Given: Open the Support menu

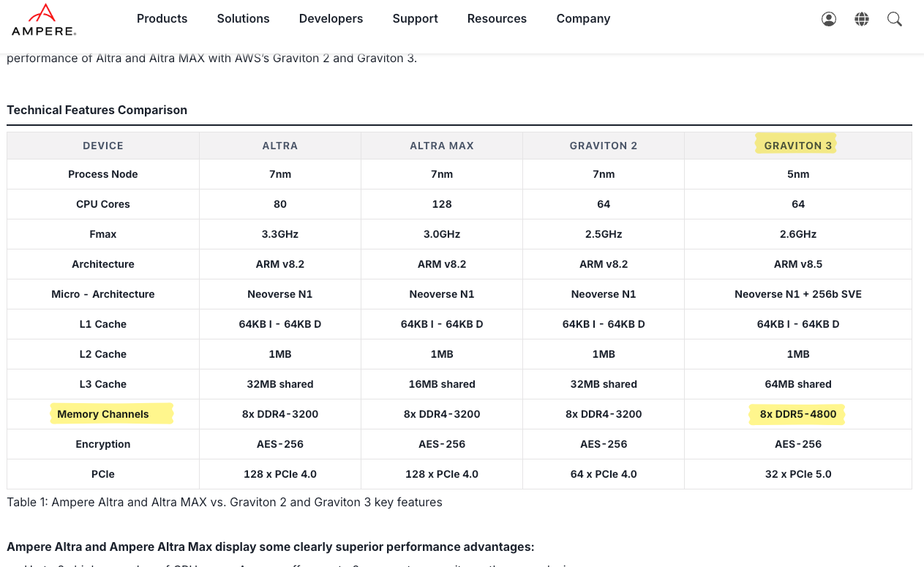Looking at the screenshot, I should point(415,18).
